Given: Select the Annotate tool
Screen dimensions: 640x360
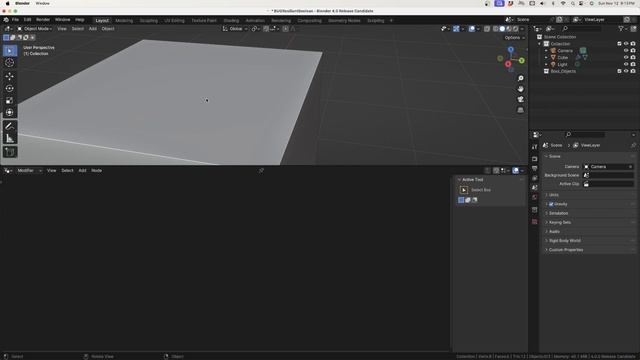Looking at the screenshot, I should pos(9,127).
